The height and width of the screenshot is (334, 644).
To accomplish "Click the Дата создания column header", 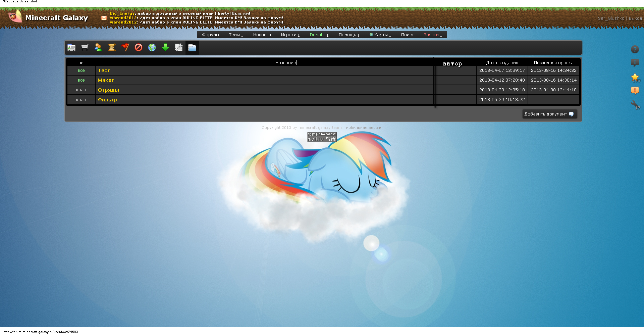I will (x=502, y=63).
